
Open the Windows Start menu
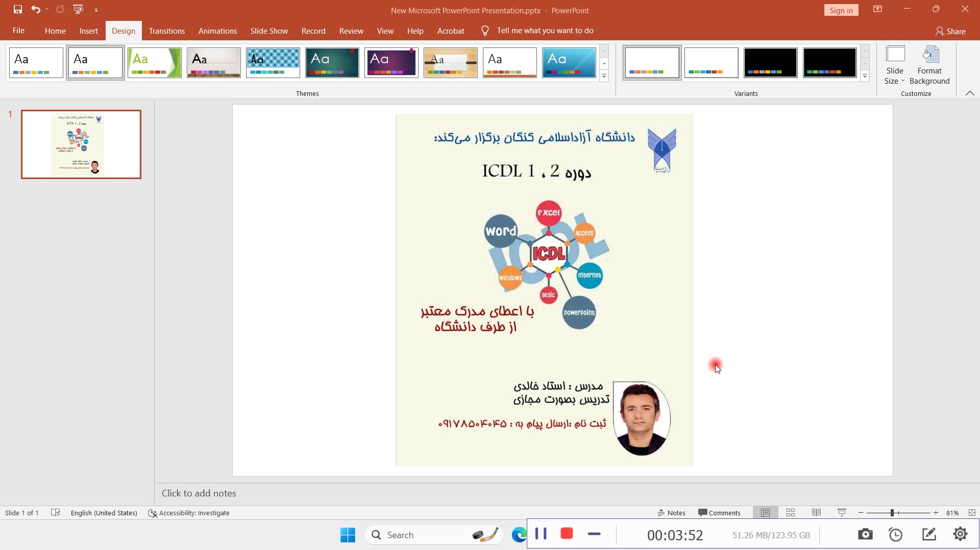point(348,535)
